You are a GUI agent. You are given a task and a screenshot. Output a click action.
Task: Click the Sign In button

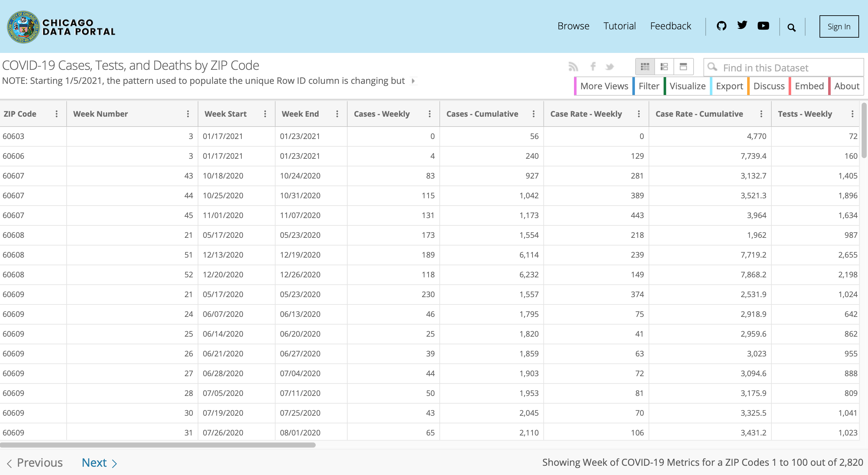[x=839, y=26]
